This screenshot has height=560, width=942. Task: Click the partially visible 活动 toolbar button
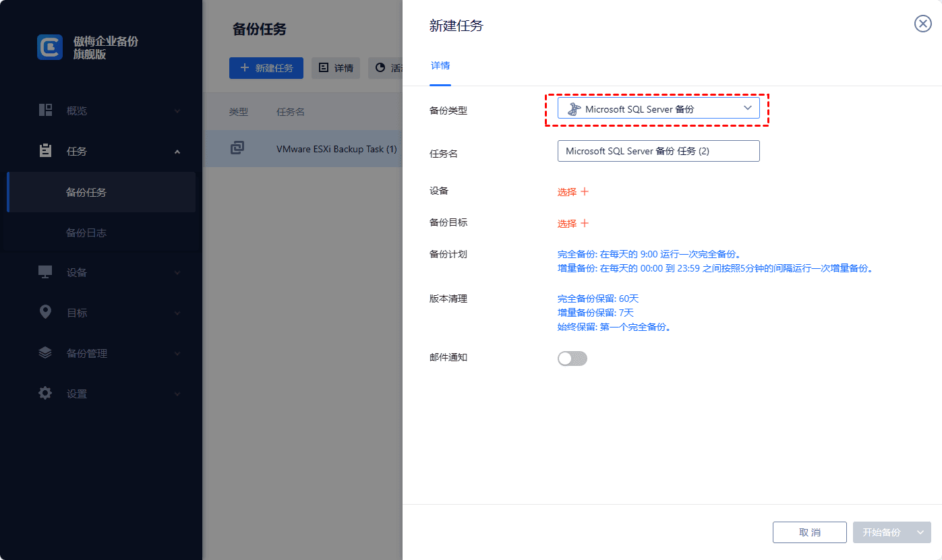click(x=386, y=68)
